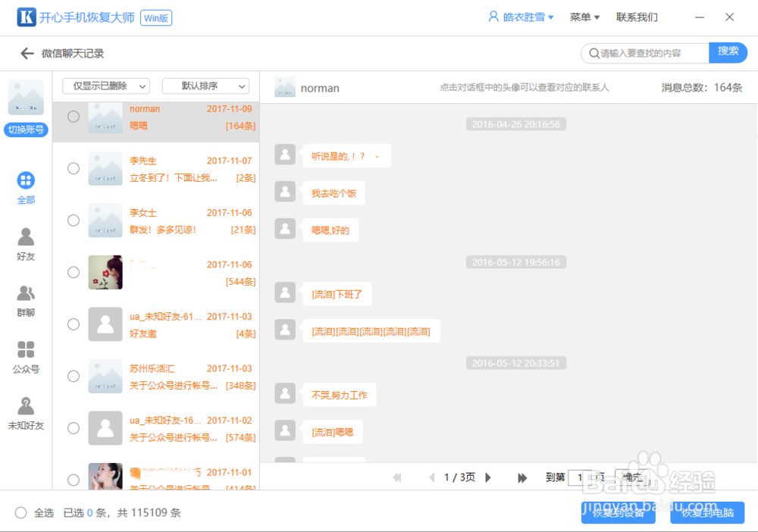Click the blue 搜索 search button

pos(728,53)
